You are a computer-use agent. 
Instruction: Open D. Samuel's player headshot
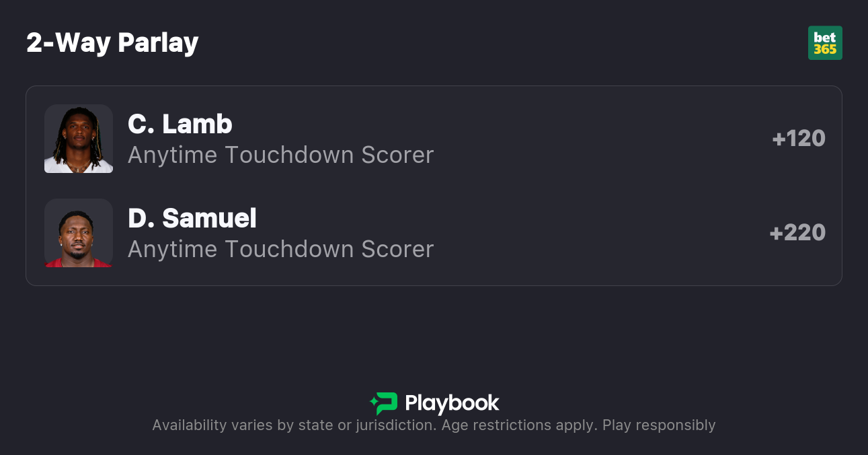click(x=79, y=233)
